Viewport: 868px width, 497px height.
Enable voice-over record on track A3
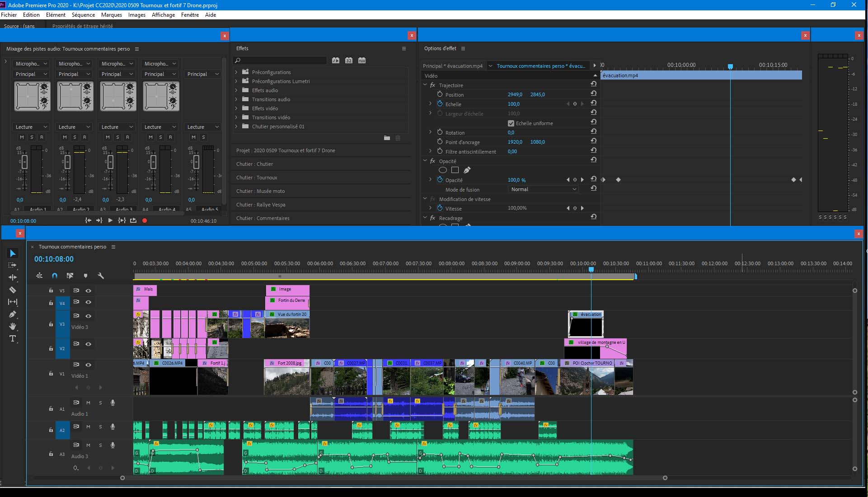coord(113,445)
